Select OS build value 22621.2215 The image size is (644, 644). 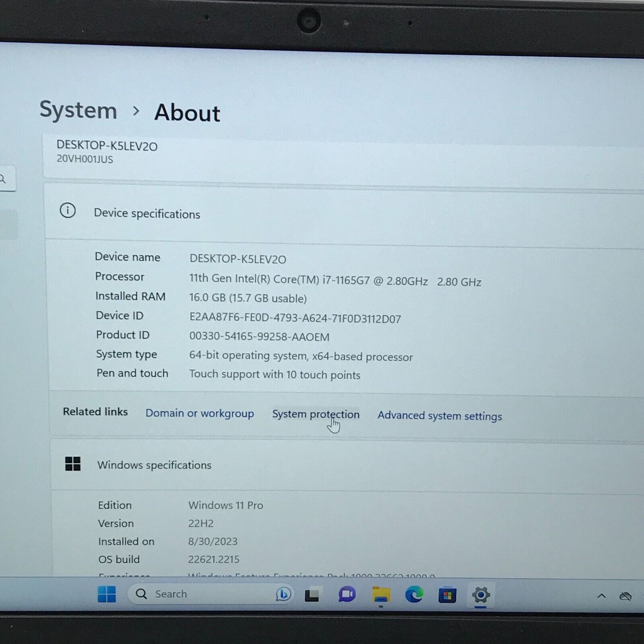(x=214, y=559)
